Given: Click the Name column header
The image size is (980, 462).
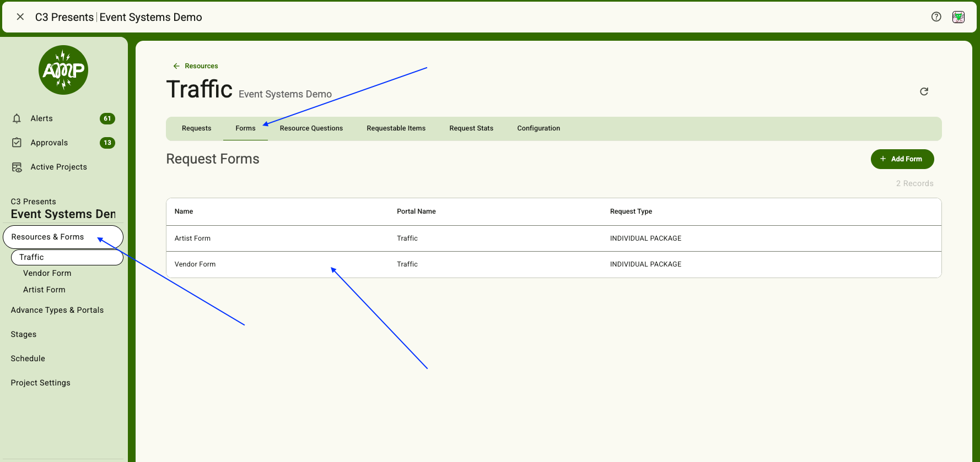Looking at the screenshot, I should click(184, 211).
